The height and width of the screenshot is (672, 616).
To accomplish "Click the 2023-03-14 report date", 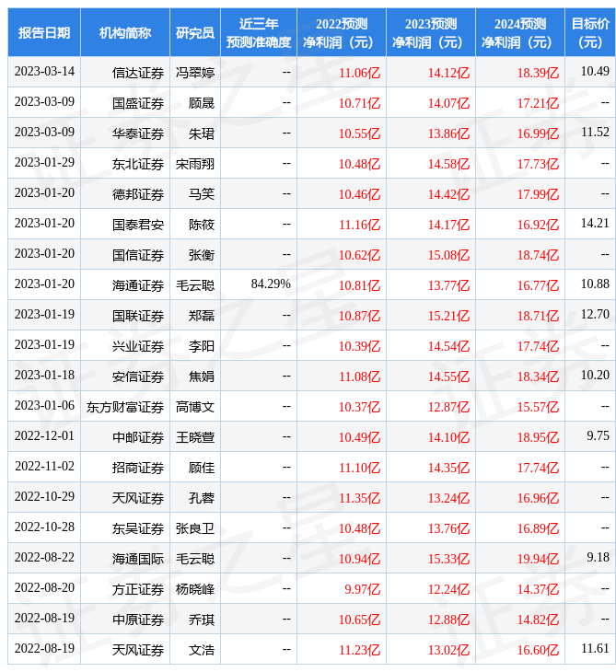I will pos(44,72).
